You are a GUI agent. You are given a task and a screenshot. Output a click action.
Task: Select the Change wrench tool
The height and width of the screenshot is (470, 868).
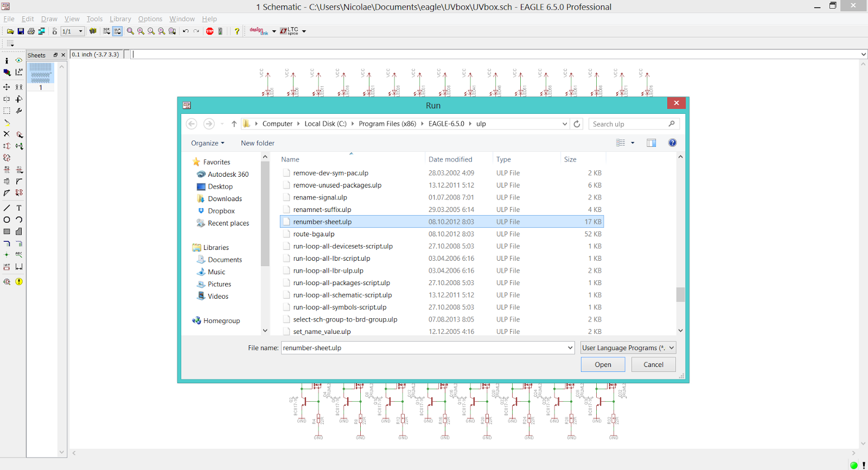point(19,111)
